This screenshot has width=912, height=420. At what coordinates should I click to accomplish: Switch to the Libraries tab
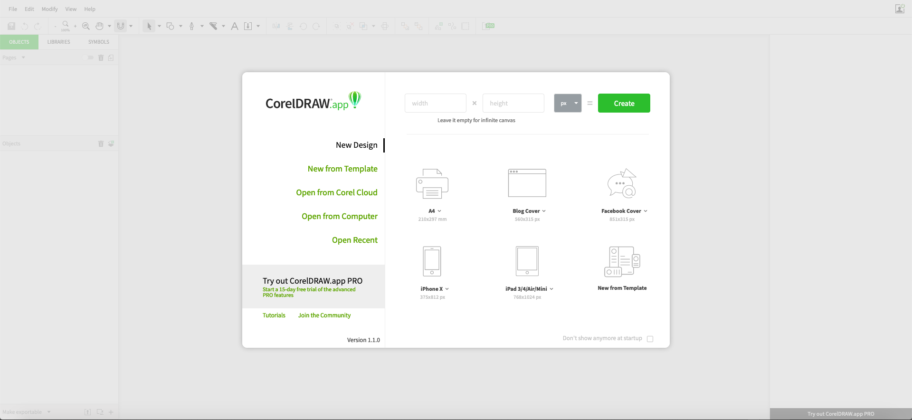pos(58,42)
